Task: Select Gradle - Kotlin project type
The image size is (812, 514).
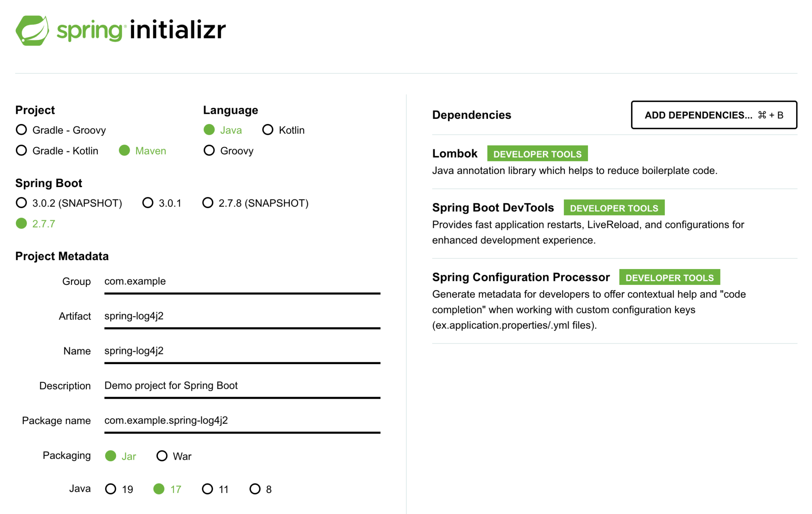Action: [x=21, y=151]
